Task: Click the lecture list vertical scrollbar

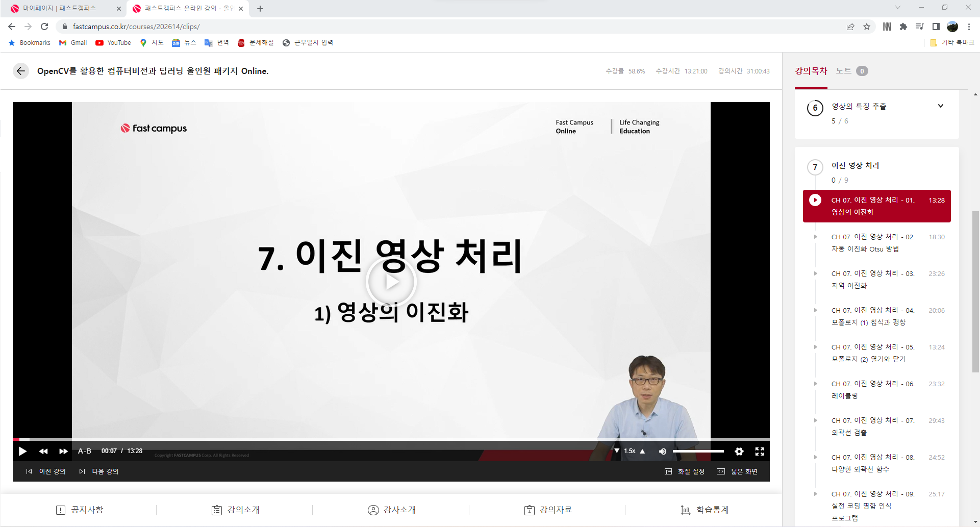Action: click(x=975, y=291)
